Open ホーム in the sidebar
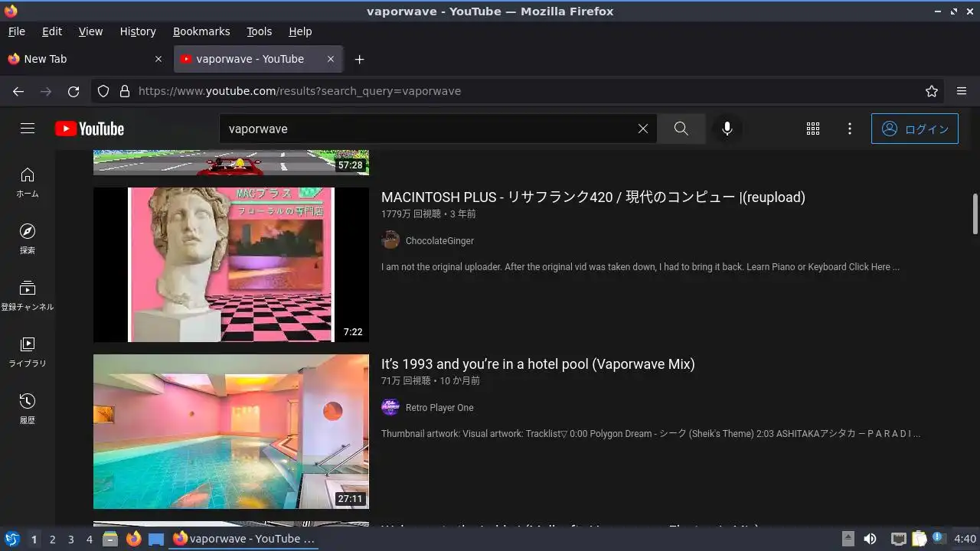Image resolution: width=980 pixels, height=551 pixels. coord(28,183)
